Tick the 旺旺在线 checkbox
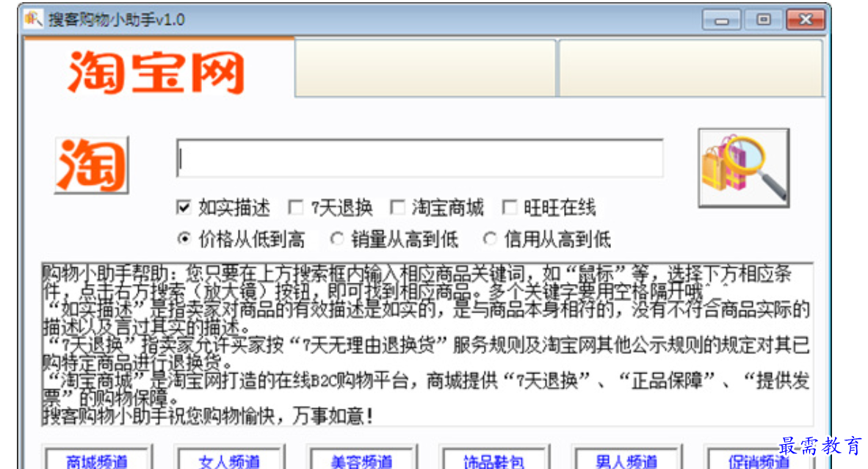 [510, 208]
